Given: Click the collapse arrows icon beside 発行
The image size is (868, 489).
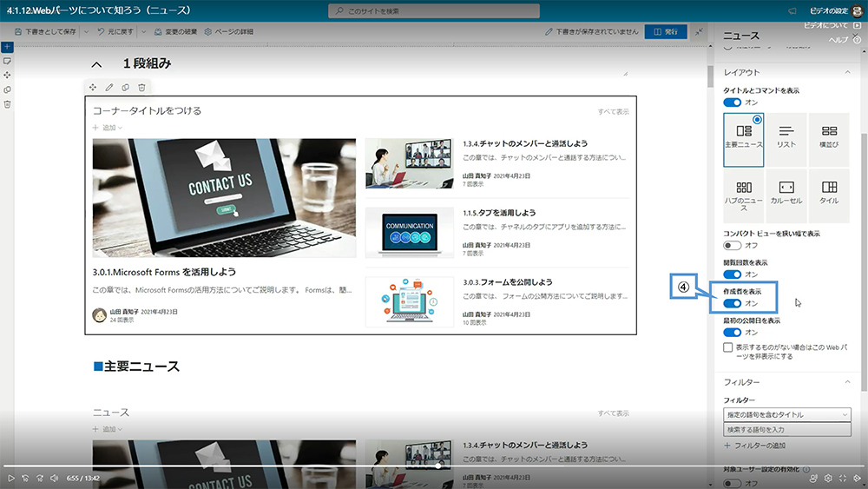Looking at the screenshot, I should pyautogui.click(x=699, y=31).
